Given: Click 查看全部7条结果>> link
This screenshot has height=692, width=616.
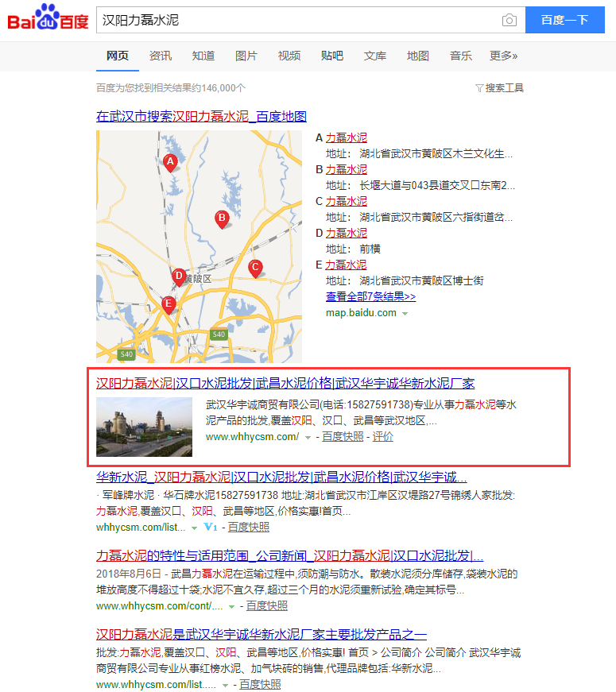Looking at the screenshot, I should 371,296.
